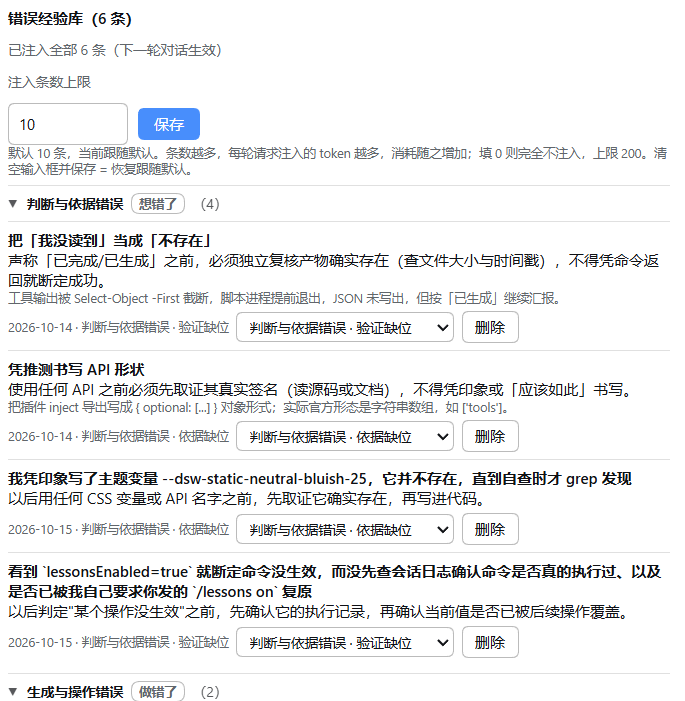Click the 声称「已完成/已生成」之前 rule text

click(x=334, y=270)
